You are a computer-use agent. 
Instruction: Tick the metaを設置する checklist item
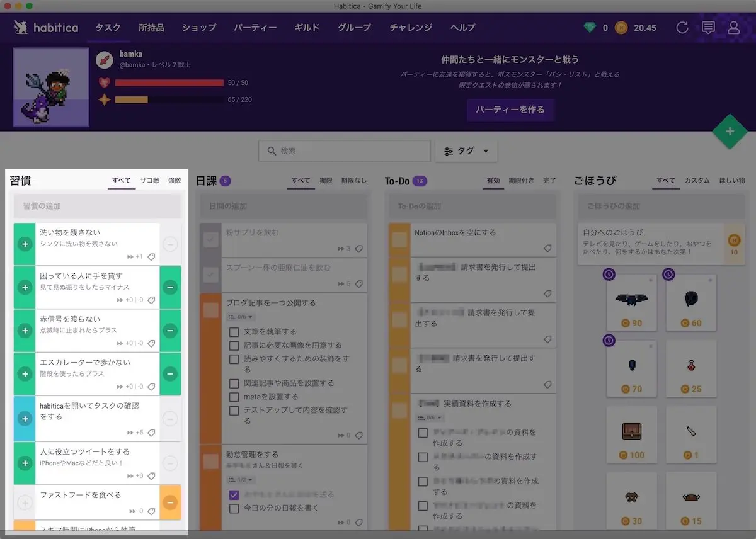pos(234,397)
